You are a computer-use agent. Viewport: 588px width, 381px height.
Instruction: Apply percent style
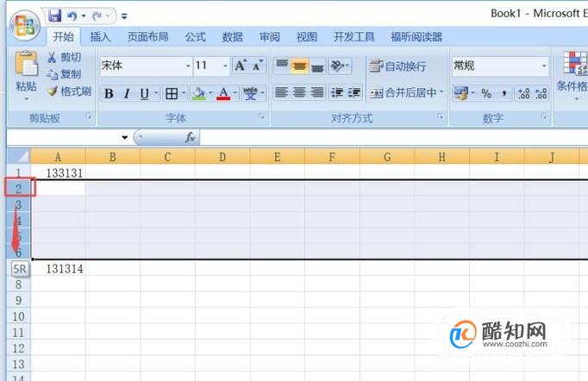coord(486,93)
